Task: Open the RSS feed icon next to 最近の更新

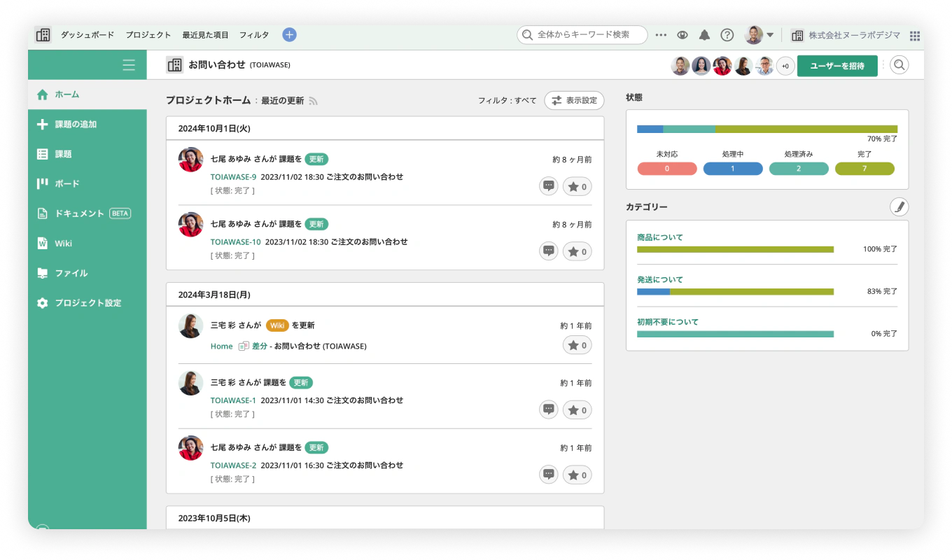Action: (313, 100)
